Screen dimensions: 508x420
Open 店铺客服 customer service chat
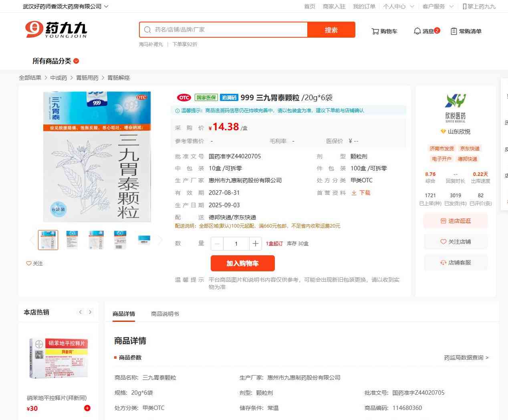[x=456, y=262]
